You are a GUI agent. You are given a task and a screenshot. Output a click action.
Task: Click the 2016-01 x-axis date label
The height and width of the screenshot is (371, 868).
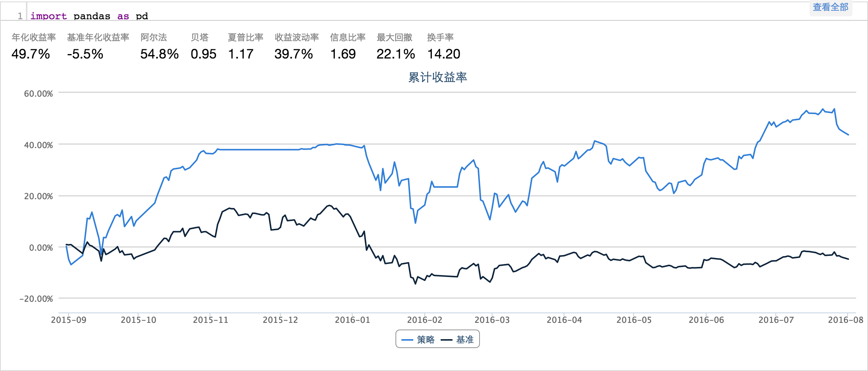(353, 320)
